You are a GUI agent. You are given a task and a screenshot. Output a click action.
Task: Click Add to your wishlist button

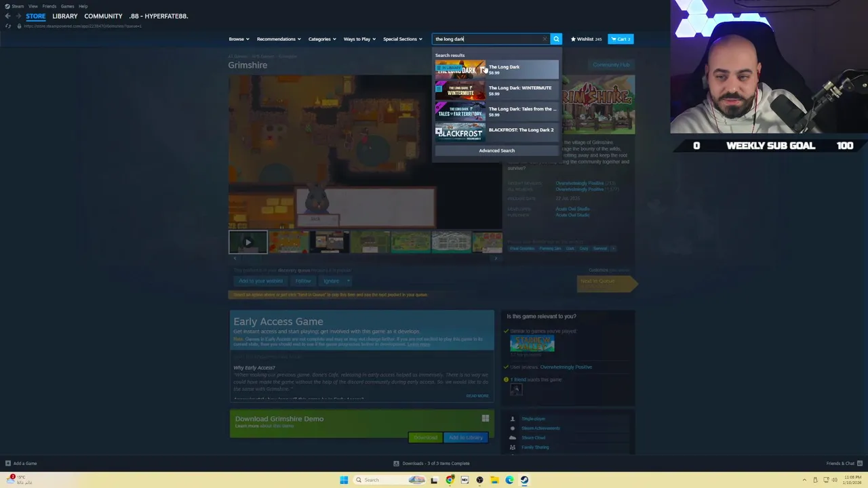coord(260,281)
